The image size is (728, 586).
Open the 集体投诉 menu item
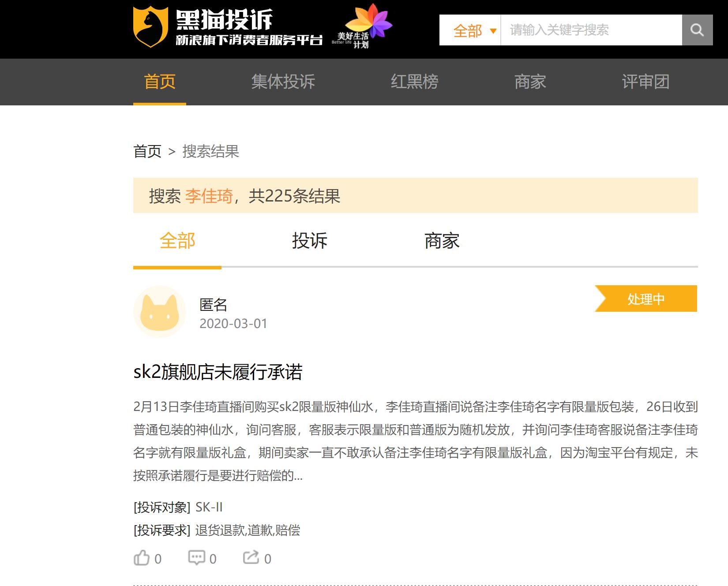(282, 82)
